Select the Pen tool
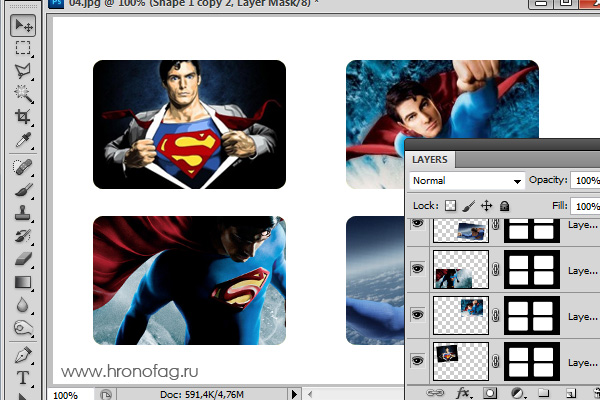Image resolution: width=600 pixels, height=400 pixels. pyautogui.click(x=23, y=355)
